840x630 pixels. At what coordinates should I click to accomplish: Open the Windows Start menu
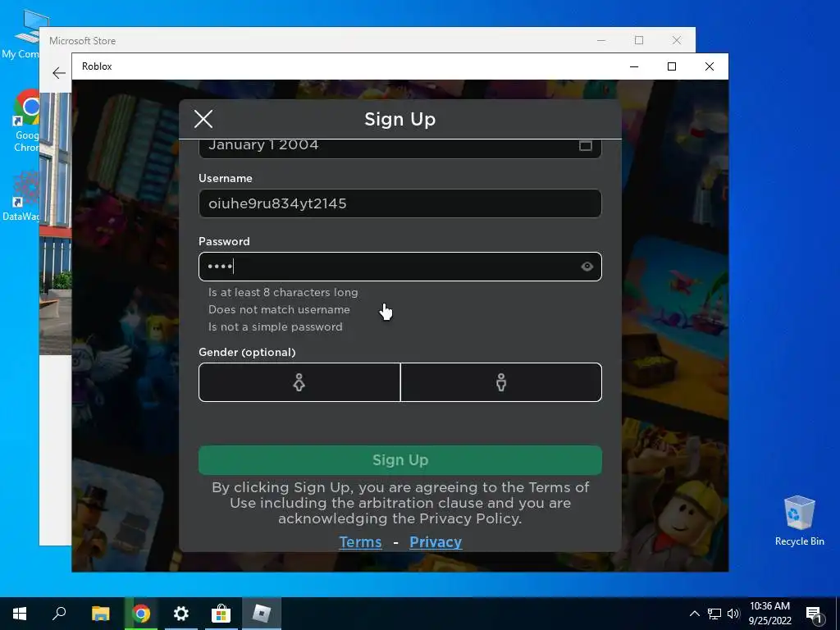click(20, 614)
